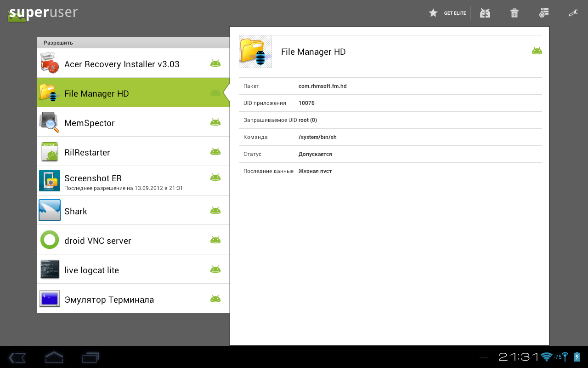
Task: Tap the Журнал пуст log value
Action: click(x=315, y=171)
